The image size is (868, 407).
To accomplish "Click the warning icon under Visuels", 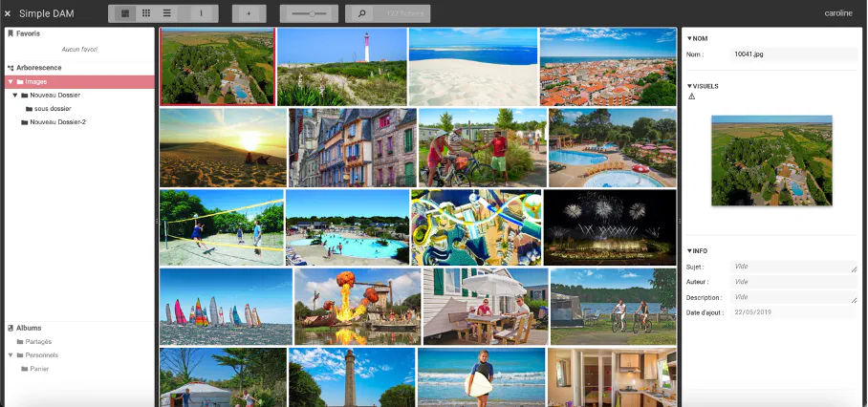I will 692,96.
